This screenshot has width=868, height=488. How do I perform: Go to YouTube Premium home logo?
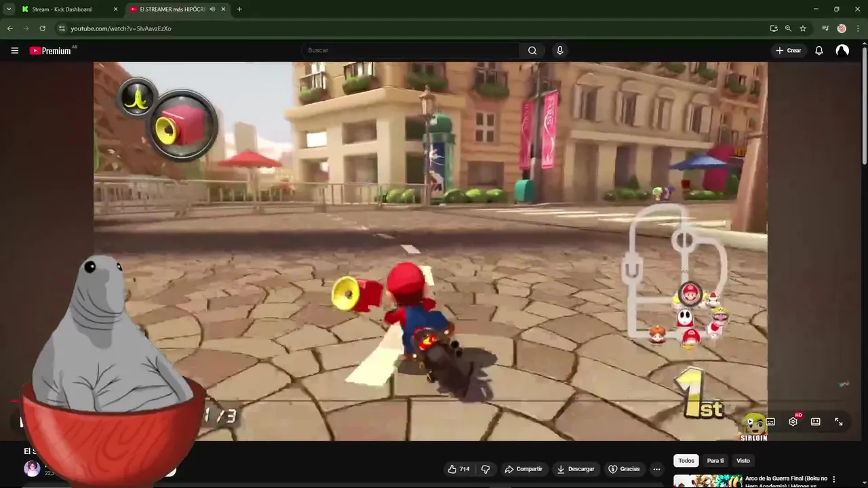50,50
